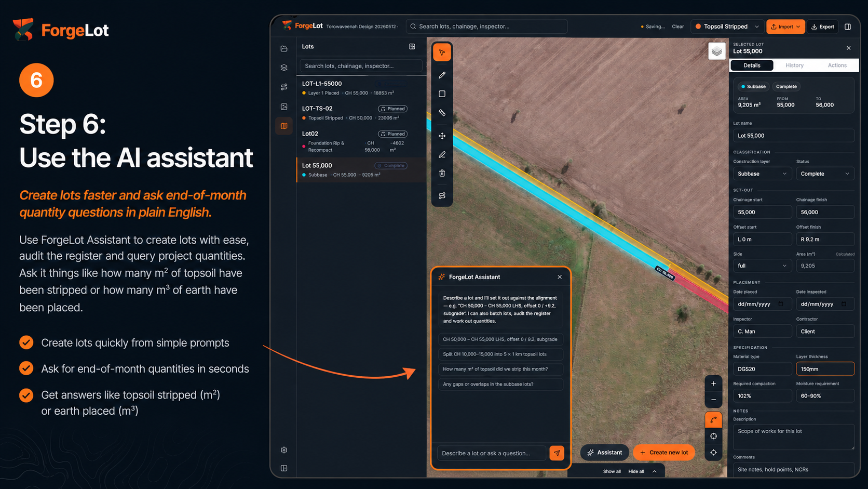Select the Lot02 lot row
868x489 pixels.
click(x=361, y=141)
